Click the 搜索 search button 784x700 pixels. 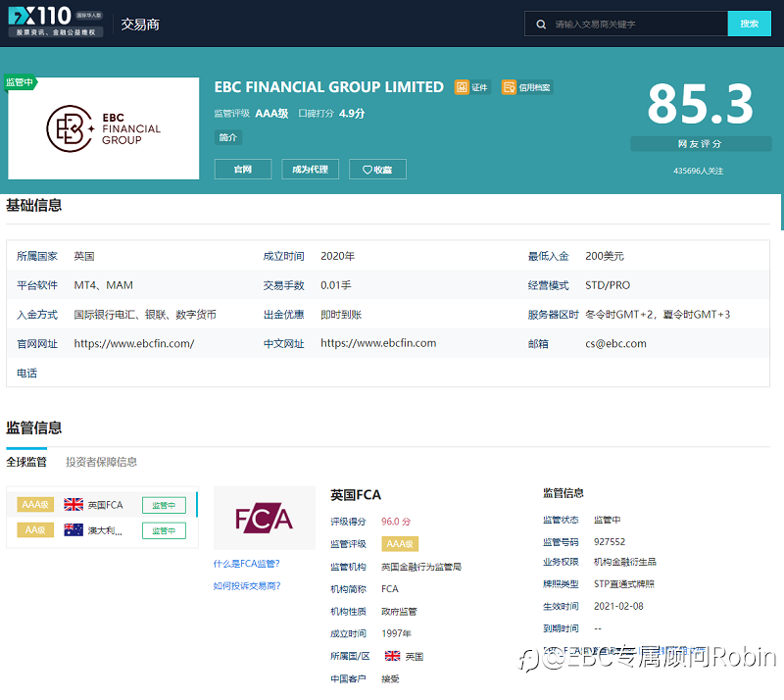point(749,24)
